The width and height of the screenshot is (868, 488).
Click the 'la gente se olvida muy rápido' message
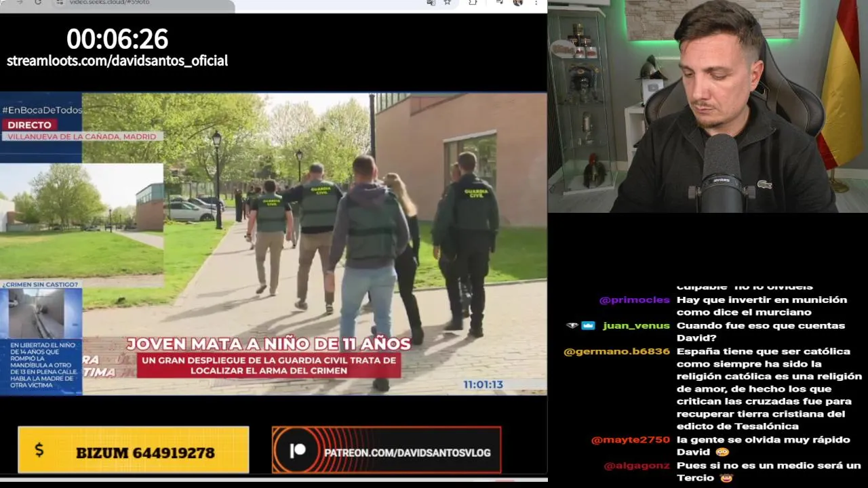(763, 446)
